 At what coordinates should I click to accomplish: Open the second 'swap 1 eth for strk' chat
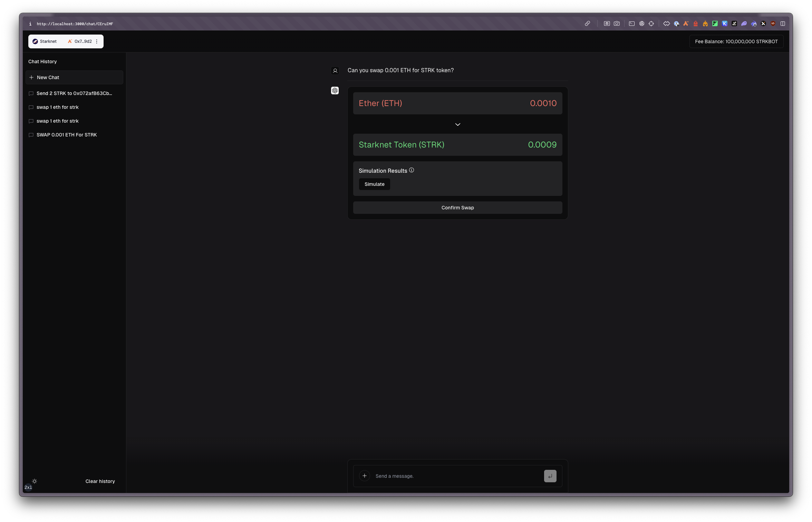pos(74,121)
